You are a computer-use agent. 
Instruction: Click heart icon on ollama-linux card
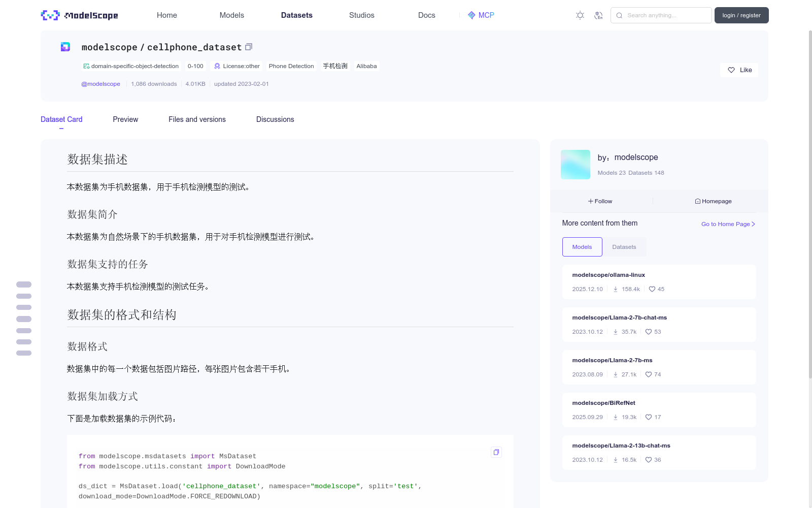coord(652,289)
